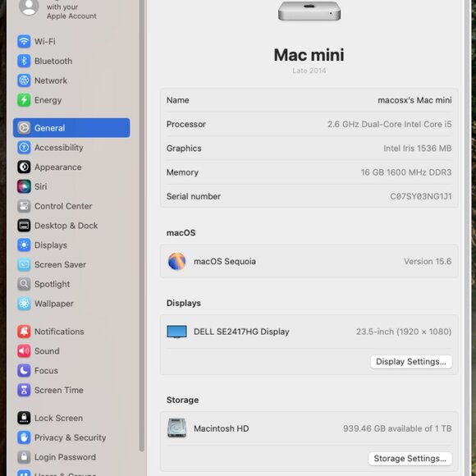Click the Sound speaker icon
476x476 pixels.
[x=24, y=351]
